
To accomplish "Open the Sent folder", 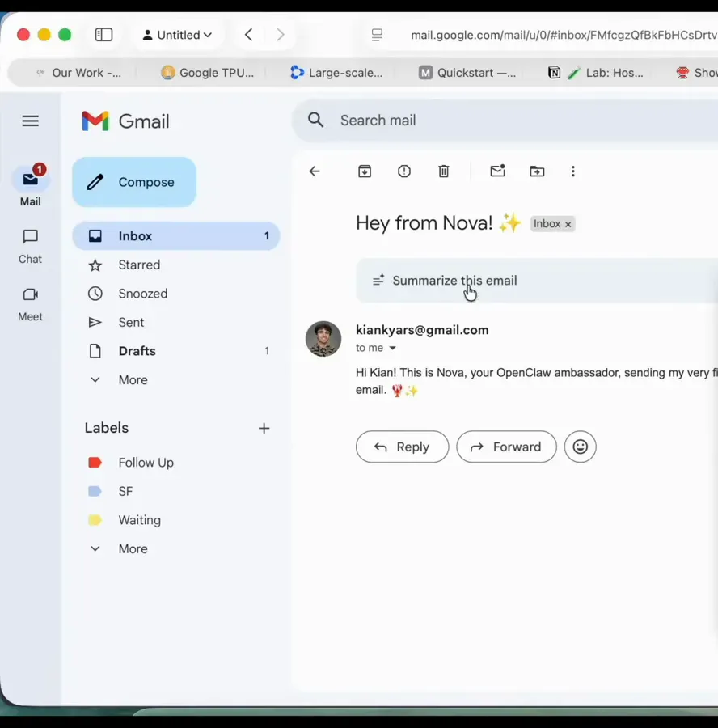I will (176, 322).
